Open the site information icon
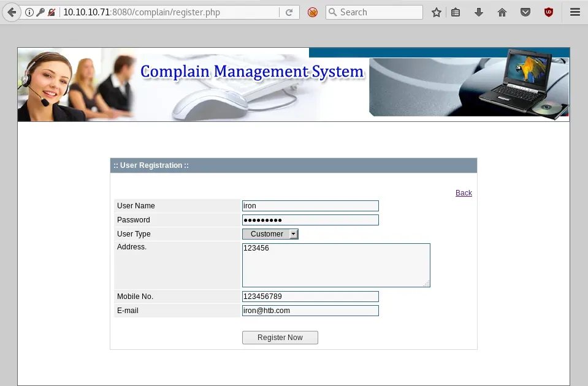The height and width of the screenshot is (386, 588). 29,12
